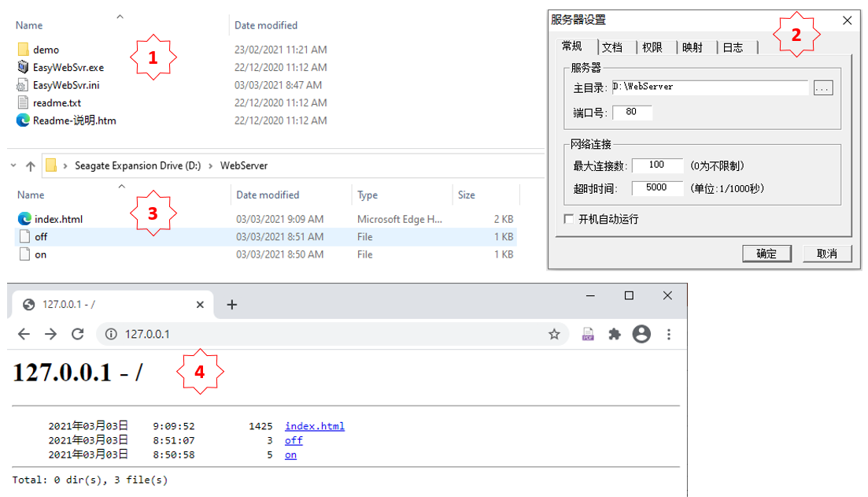Enable 开机自动运行 checkbox

[568, 217]
